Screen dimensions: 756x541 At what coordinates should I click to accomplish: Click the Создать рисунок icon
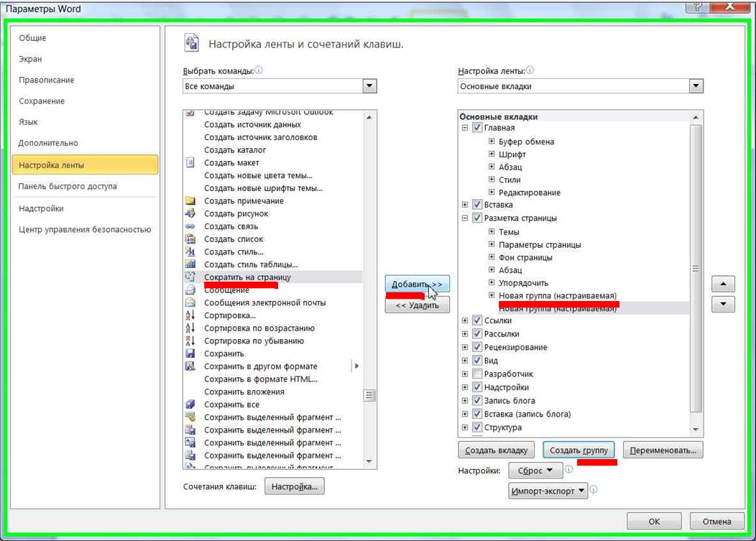click(190, 213)
